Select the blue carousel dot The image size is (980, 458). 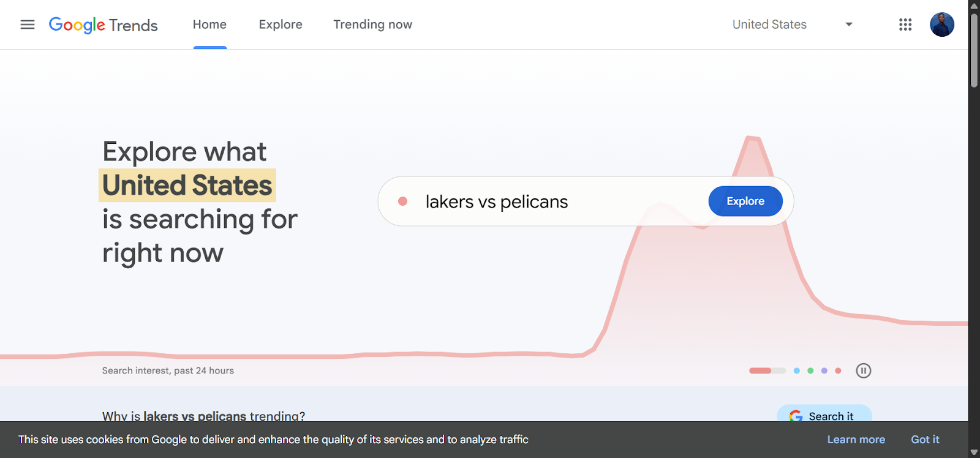click(797, 370)
